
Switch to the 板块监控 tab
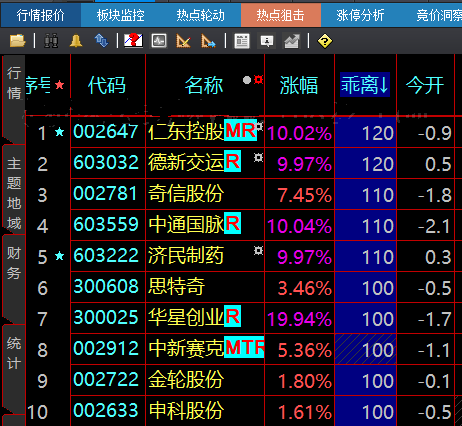[x=121, y=15]
